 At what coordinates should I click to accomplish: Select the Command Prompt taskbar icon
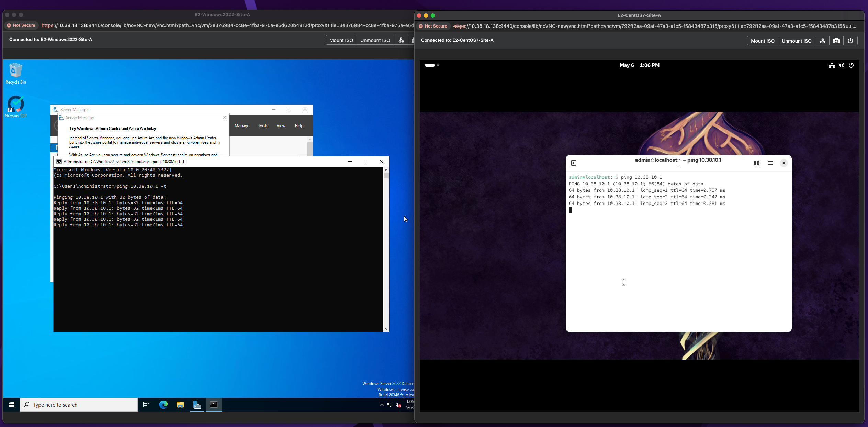(x=214, y=405)
